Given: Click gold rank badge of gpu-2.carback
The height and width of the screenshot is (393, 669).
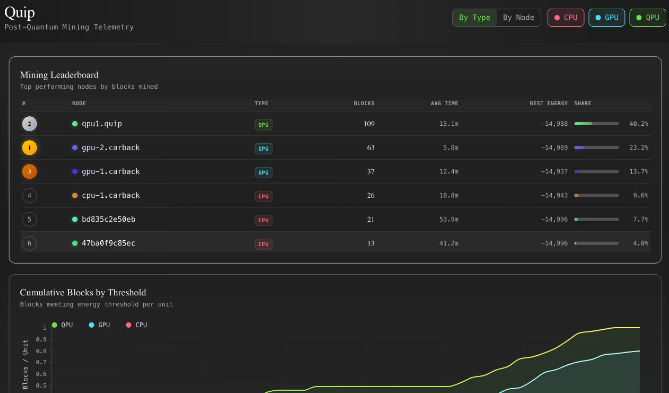Looking at the screenshot, I should pos(29,148).
